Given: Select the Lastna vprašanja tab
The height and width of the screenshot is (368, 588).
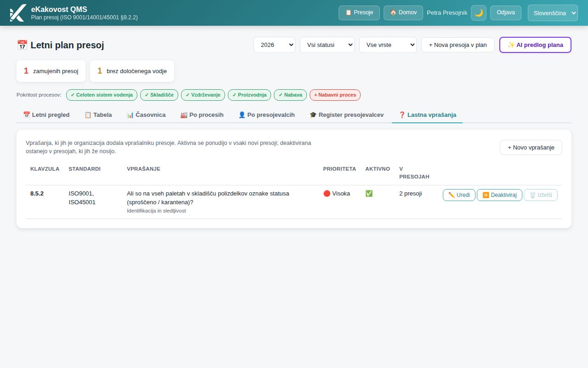Looking at the screenshot, I should pyautogui.click(x=427, y=115).
